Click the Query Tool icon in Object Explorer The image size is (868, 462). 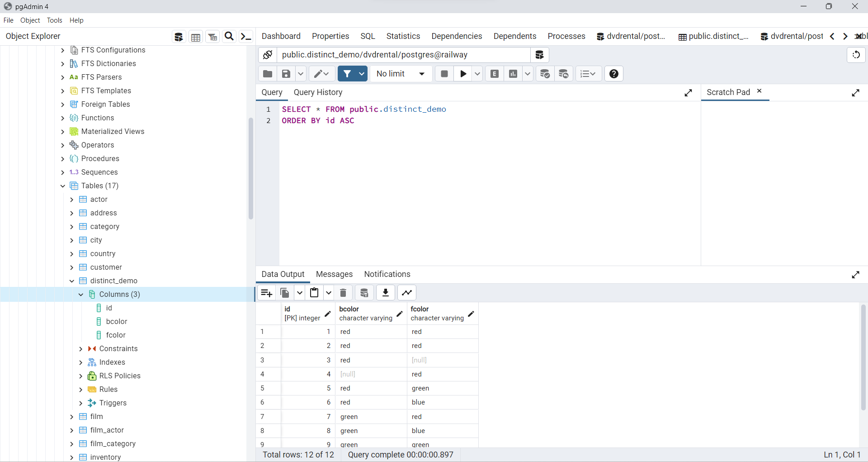(x=179, y=37)
